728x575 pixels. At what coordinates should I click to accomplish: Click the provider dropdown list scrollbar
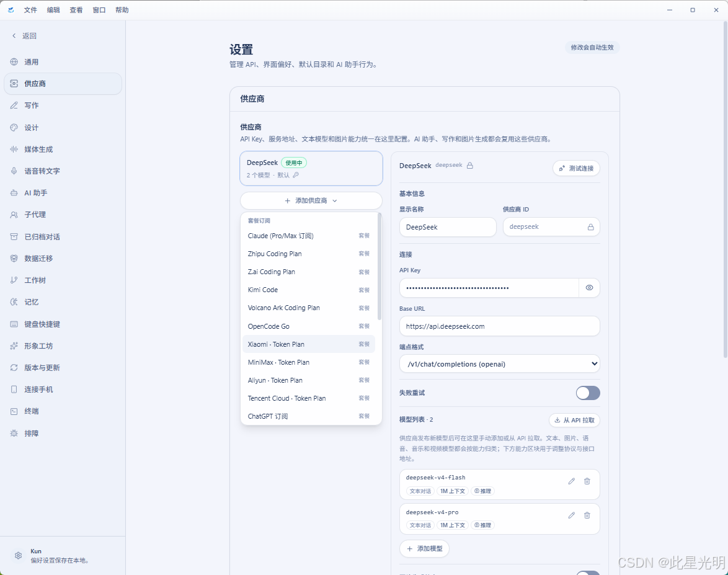click(x=380, y=267)
